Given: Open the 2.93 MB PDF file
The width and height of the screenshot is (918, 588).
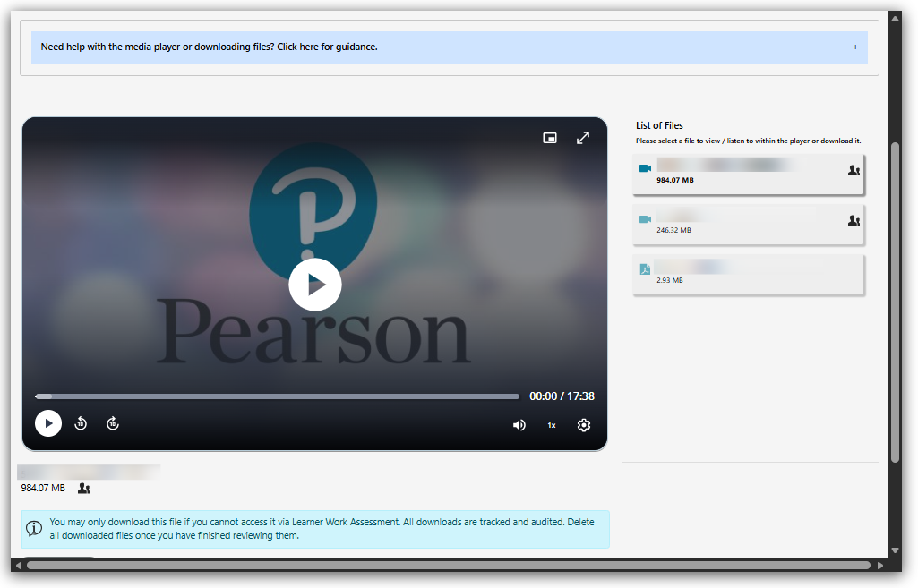Looking at the screenshot, I should click(748, 275).
